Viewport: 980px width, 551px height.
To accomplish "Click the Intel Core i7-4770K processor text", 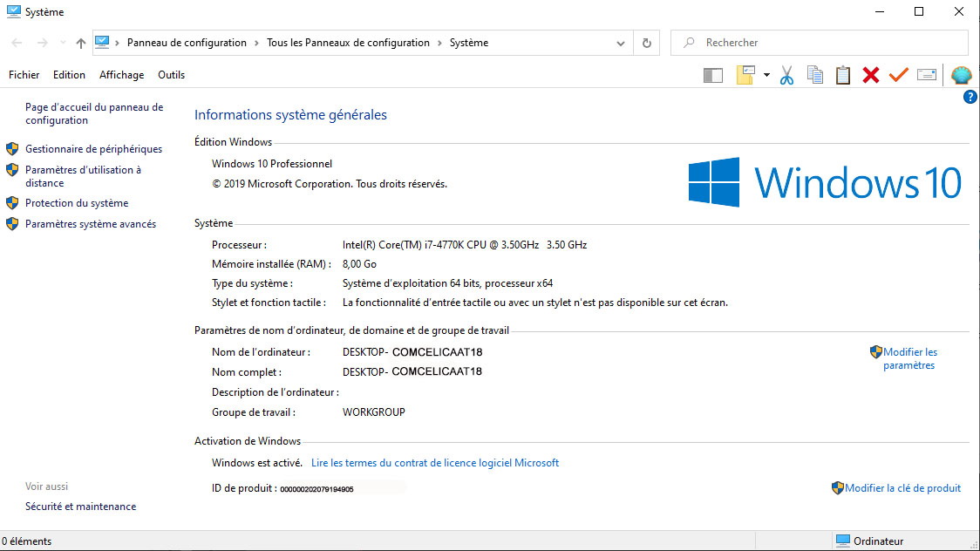I will [465, 245].
